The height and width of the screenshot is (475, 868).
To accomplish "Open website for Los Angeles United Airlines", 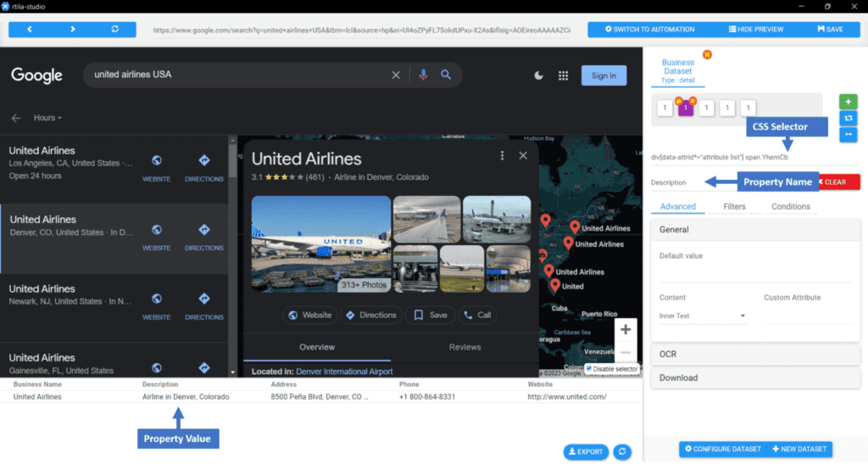I will pyautogui.click(x=157, y=168).
